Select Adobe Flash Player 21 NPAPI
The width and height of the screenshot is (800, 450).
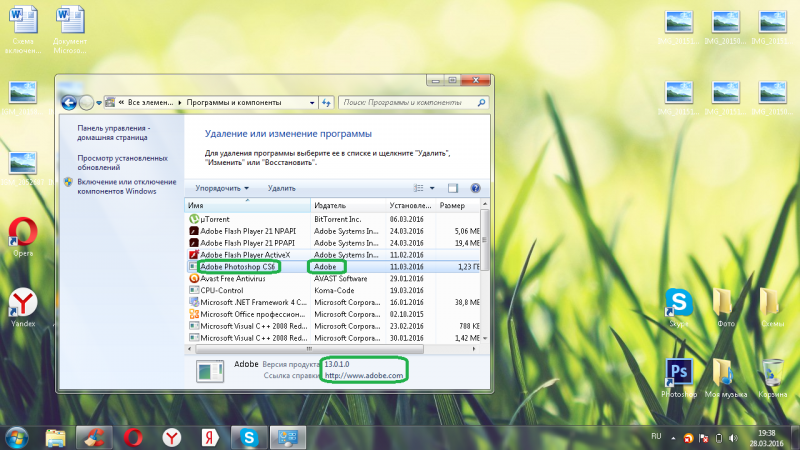click(x=332, y=231)
